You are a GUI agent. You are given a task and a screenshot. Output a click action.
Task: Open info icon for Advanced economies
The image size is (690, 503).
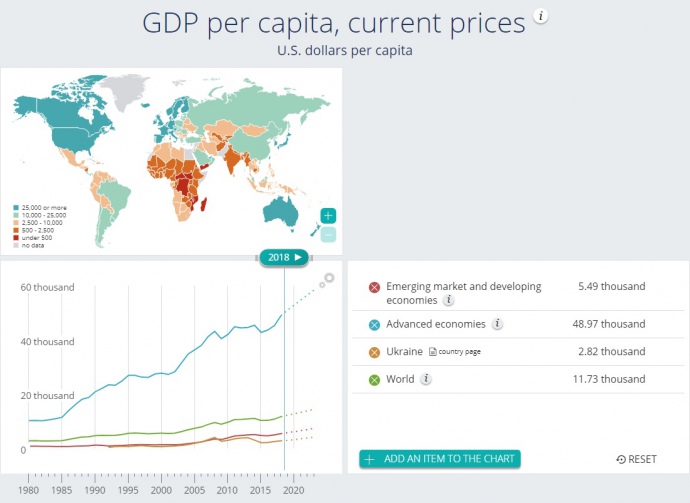(497, 324)
